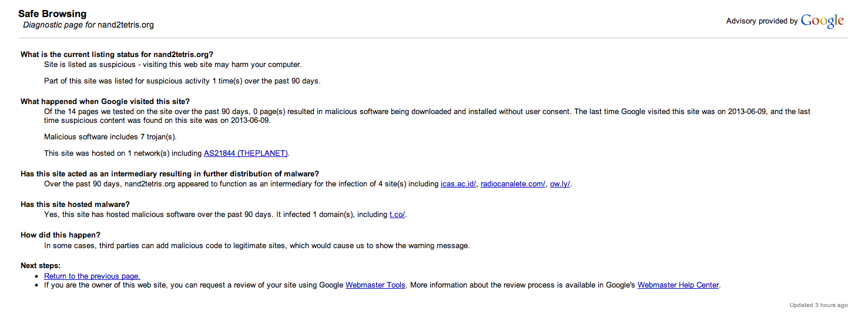The width and height of the screenshot is (868, 314).
Task: Click the 'Advisory provided by' text
Action: coord(762,21)
